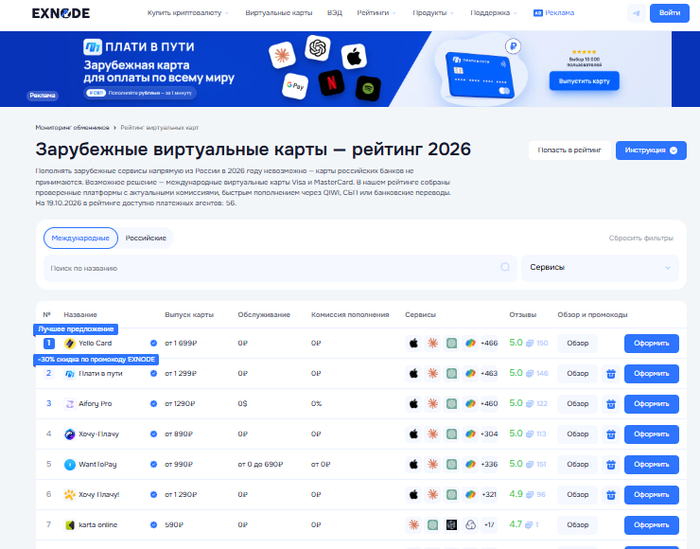Click WantToPay logo icon
The image size is (700, 549).
pos(70,465)
